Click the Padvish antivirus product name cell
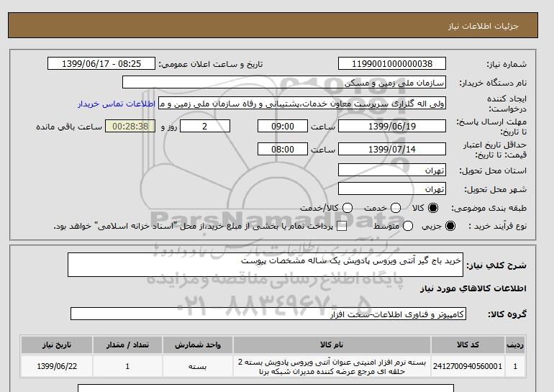 pyautogui.click(x=332, y=366)
